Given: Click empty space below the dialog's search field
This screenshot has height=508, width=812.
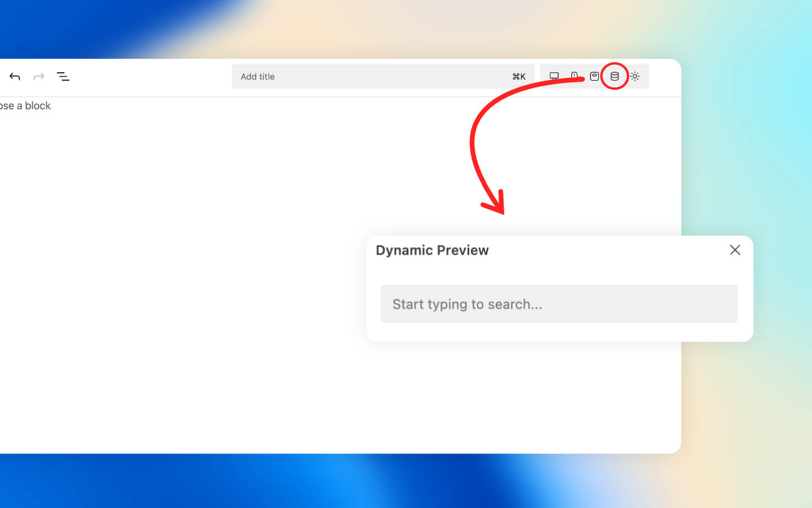Looking at the screenshot, I should (558, 332).
